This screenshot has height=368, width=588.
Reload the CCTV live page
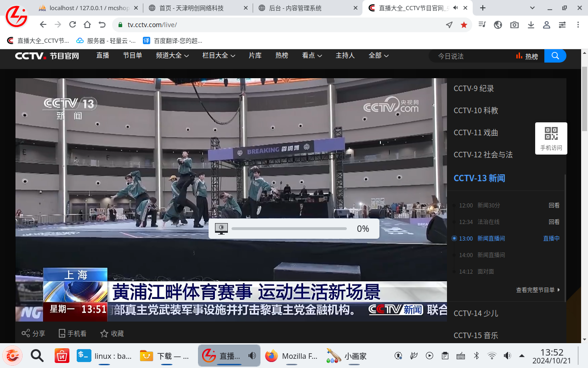click(x=73, y=25)
